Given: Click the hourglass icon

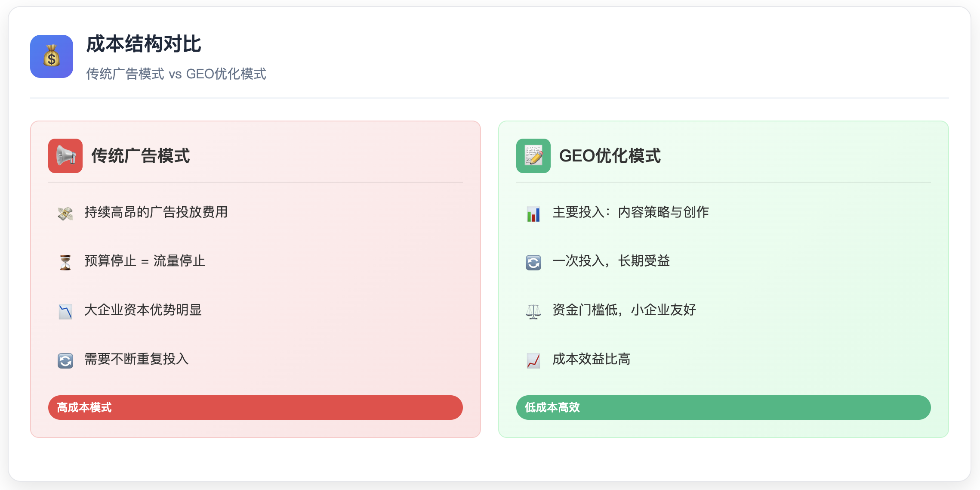Looking at the screenshot, I should coord(65,262).
